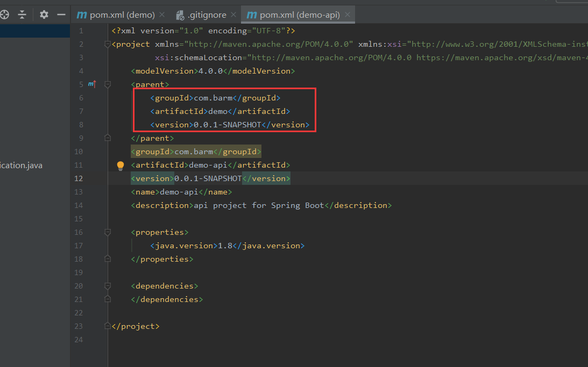This screenshot has width=588, height=367.
Task: Click the Maven icon on pom.xml (demo-api) tab
Action: [x=252, y=15]
